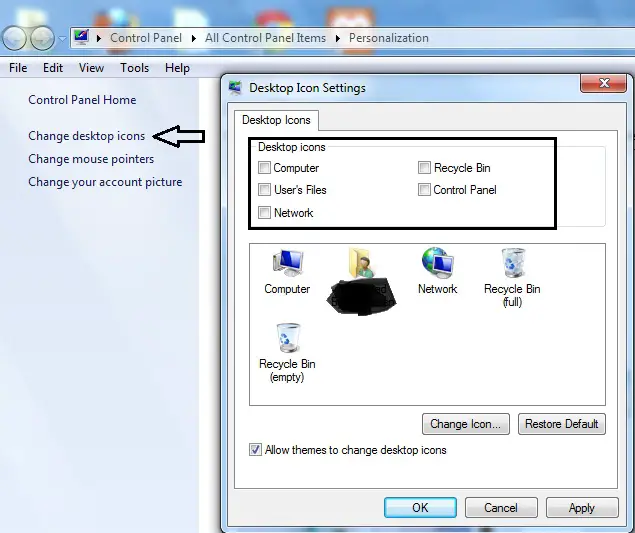Expand arrow before Control Panel breadcrumb

[99, 38]
